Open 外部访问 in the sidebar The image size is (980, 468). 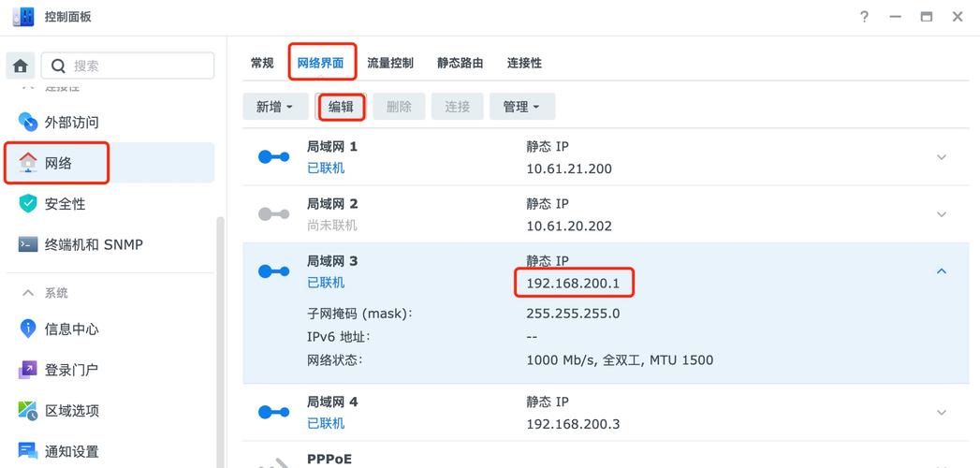pyautogui.click(x=110, y=122)
